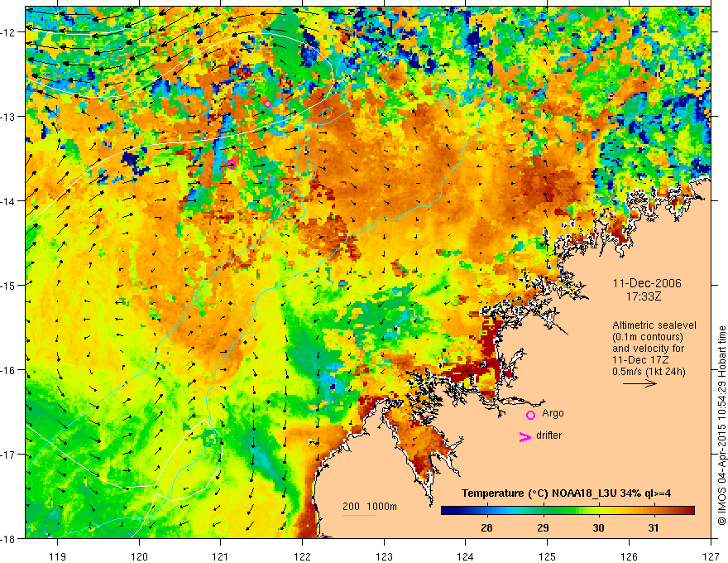728x563 pixels.
Task: Click the 'Argo' legend label
Action: coord(553,413)
